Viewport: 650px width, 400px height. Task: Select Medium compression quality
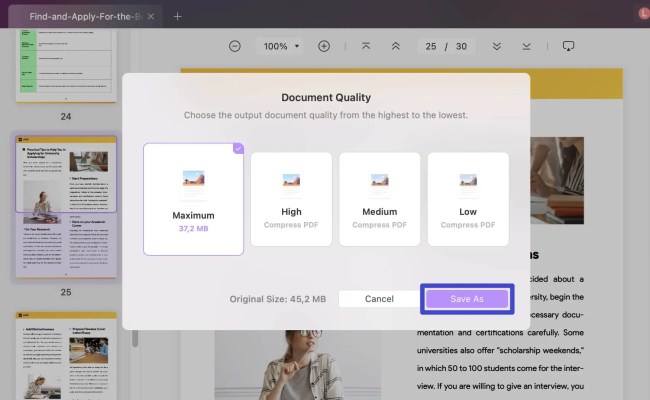pos(379,199)
